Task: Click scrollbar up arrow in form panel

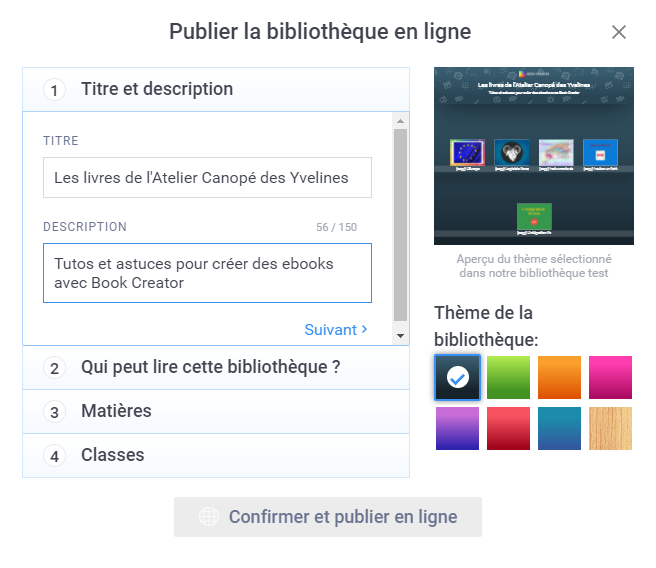Action: (x=400, y=121)
